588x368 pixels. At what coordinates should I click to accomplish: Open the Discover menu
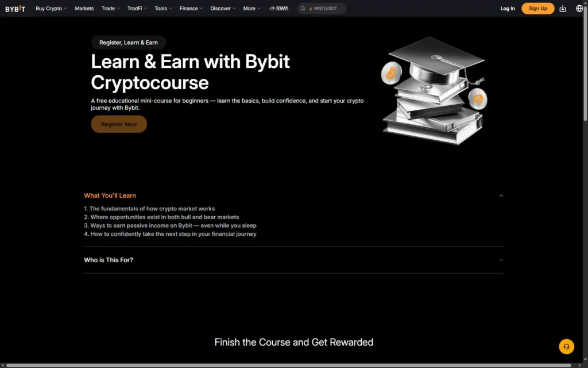(223, 8)
